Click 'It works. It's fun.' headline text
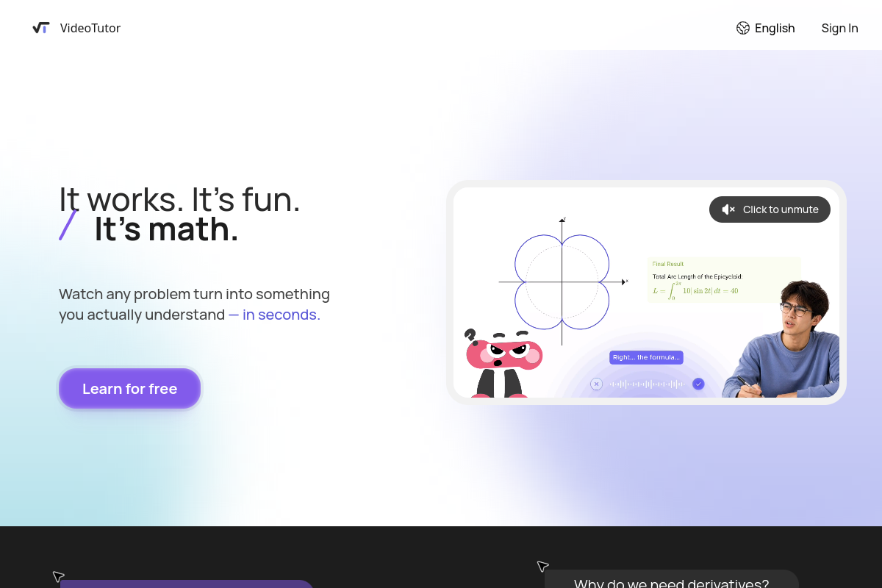Viewport: 882px width, 588px height. [x=179, y=199]
